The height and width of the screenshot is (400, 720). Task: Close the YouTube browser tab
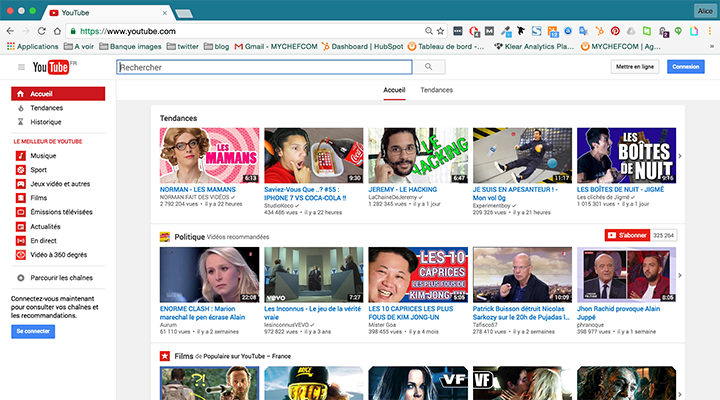164,13
